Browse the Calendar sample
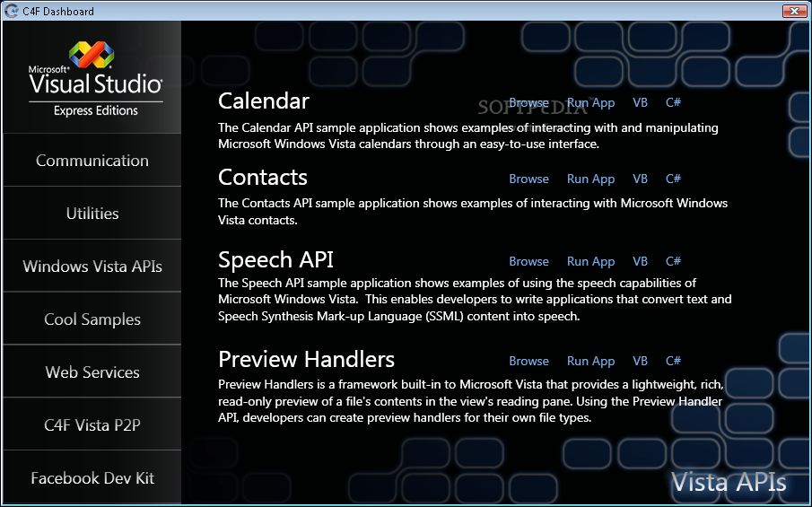812x507 pixels. pos(528,102)
